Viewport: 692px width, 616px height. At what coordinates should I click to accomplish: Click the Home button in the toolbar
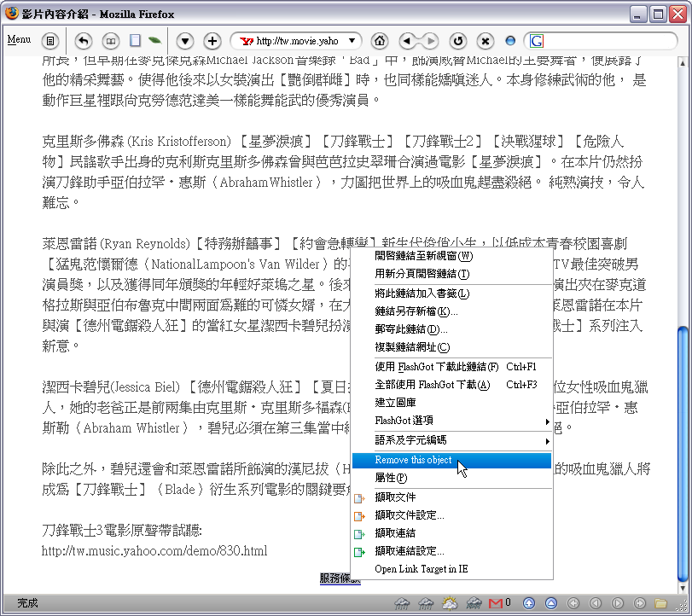(380, 41)
